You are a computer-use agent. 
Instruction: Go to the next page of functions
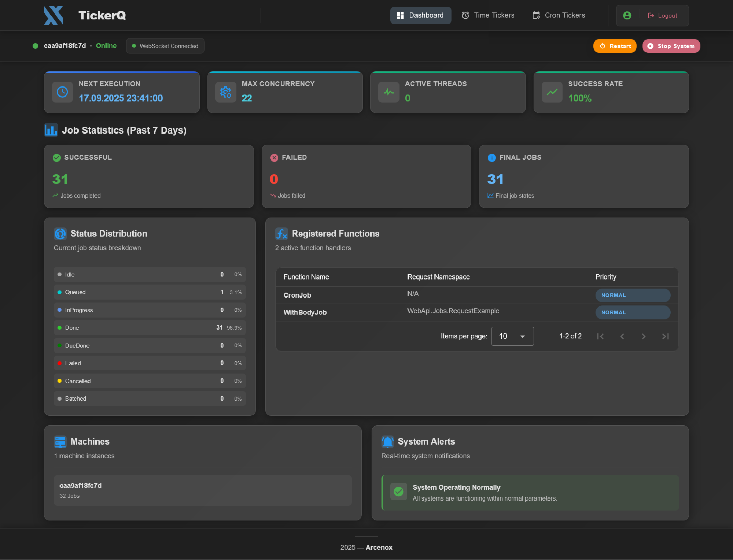pyautogui.click(x=644, y=336)
